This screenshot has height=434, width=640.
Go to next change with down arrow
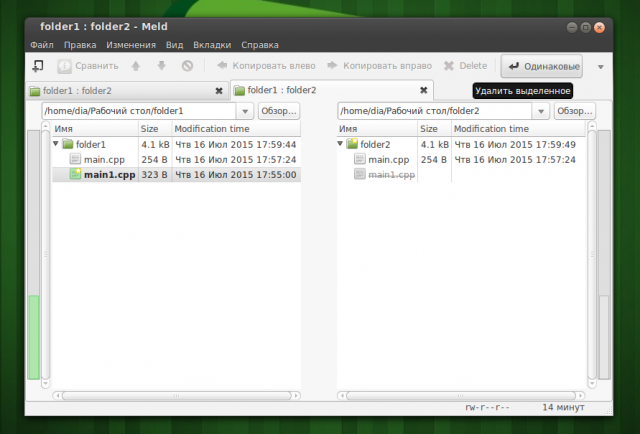pyautogui.click(x=162, y=66)
